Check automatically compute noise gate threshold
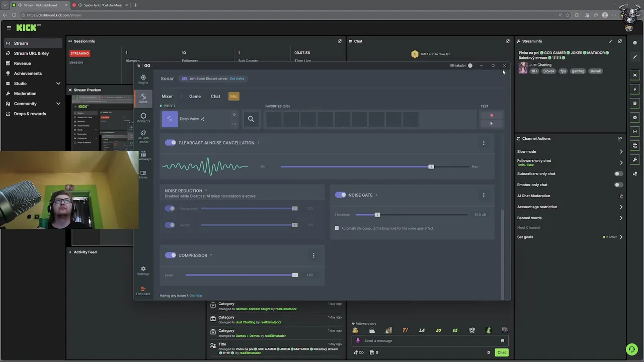This screenshot has height=362, width=644. point(337,228)
